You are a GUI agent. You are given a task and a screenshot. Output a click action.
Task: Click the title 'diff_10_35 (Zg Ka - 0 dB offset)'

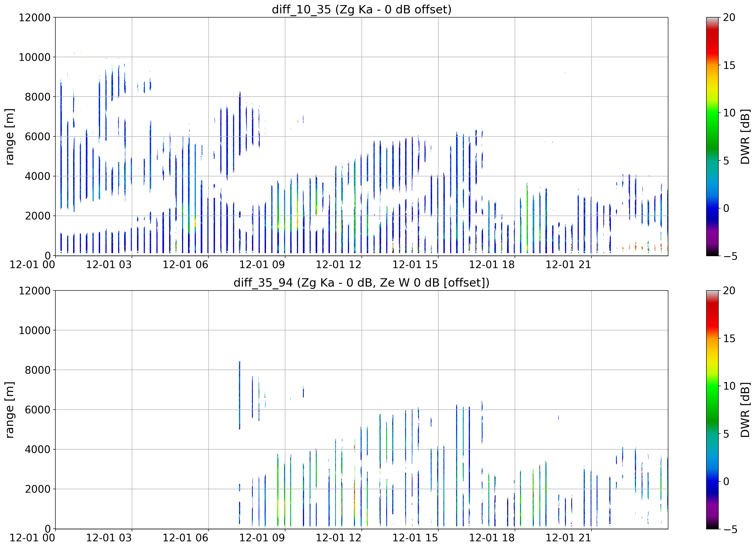(362, 9)
